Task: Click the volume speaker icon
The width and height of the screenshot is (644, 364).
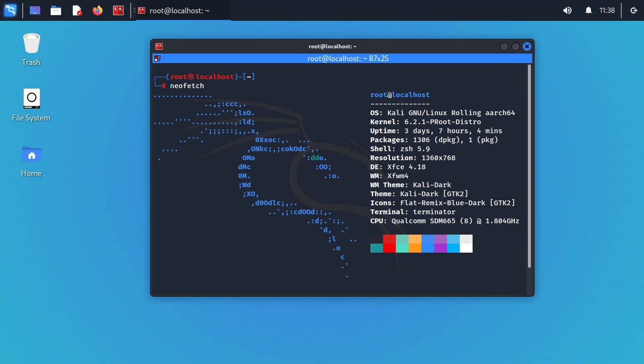Action: point(567,10)
